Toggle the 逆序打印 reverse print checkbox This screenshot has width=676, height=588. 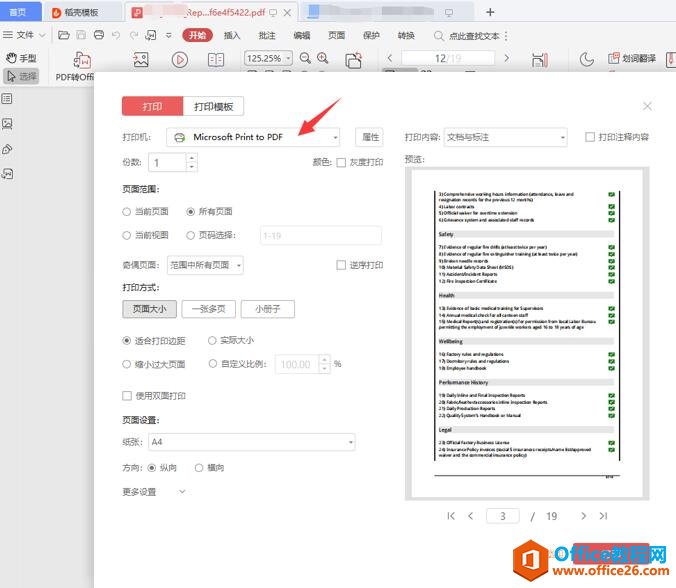tap(341, 265)
